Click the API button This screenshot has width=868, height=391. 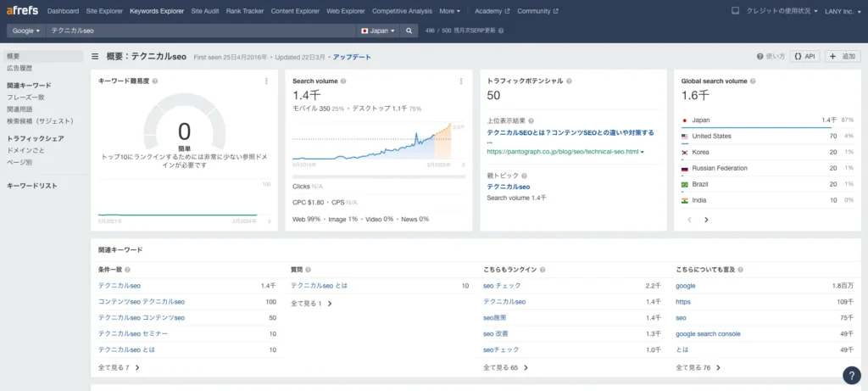coord(805,57)
